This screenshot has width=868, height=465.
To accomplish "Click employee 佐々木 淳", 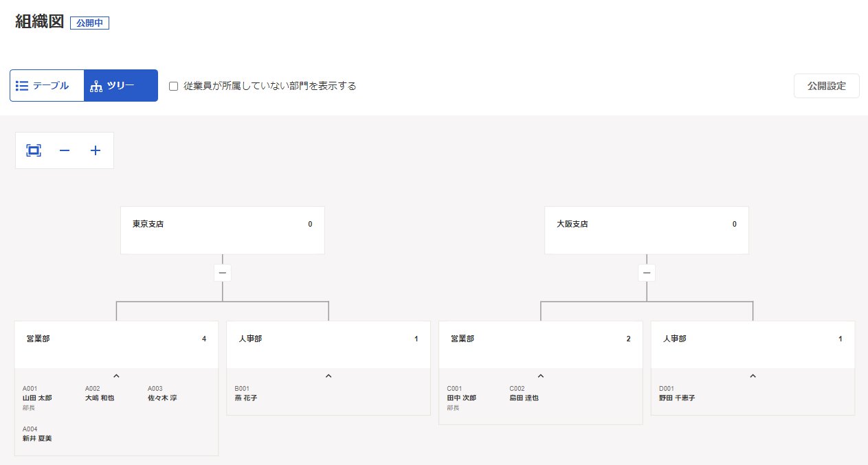I will 162,398.
